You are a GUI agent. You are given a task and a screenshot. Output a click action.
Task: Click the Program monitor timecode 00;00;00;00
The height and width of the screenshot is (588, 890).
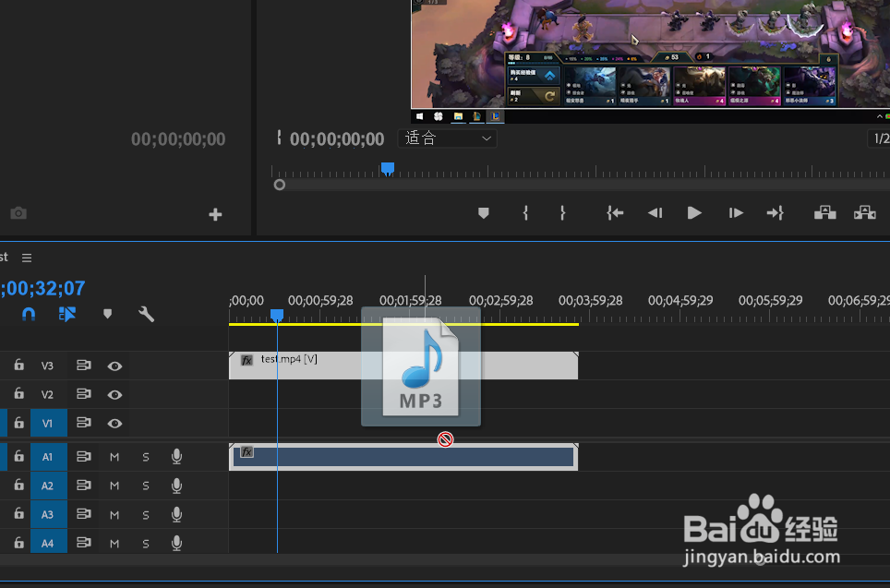pos(337,139)
